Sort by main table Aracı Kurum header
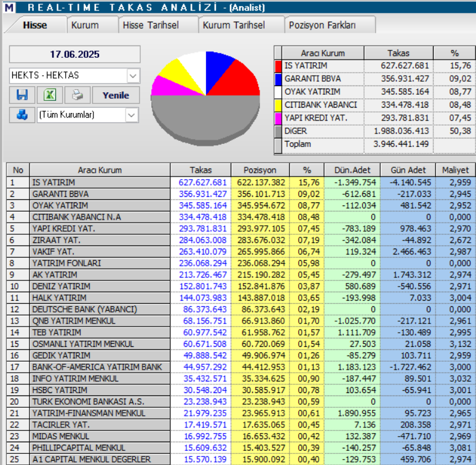The image size is (476, 465). (x=100, y=170)
